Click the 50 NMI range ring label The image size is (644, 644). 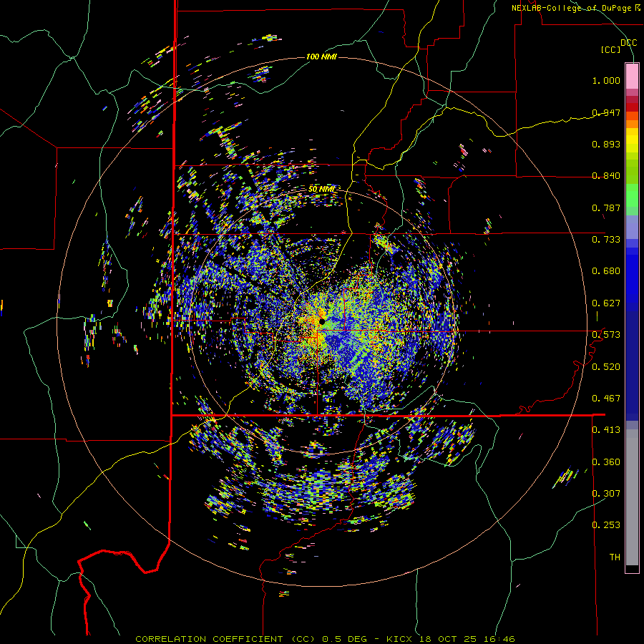[321, 190]
